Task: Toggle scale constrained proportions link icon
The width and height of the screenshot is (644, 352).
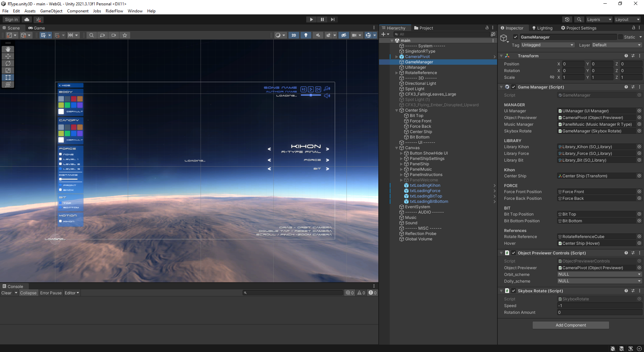Action: (x=552, y=77)
